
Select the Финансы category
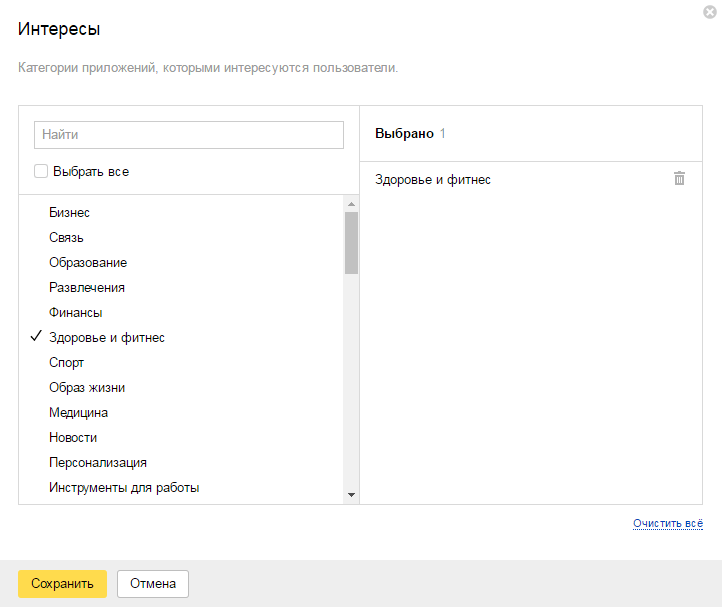(76, 313)
